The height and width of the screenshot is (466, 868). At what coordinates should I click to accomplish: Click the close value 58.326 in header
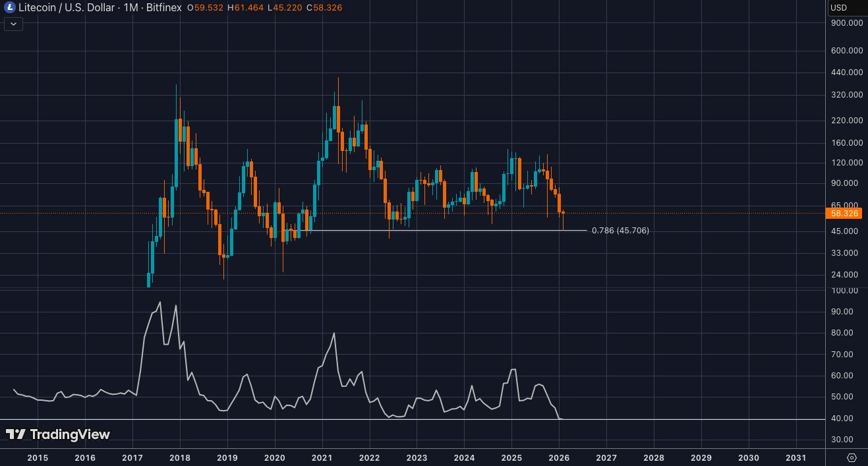[327, 8]
